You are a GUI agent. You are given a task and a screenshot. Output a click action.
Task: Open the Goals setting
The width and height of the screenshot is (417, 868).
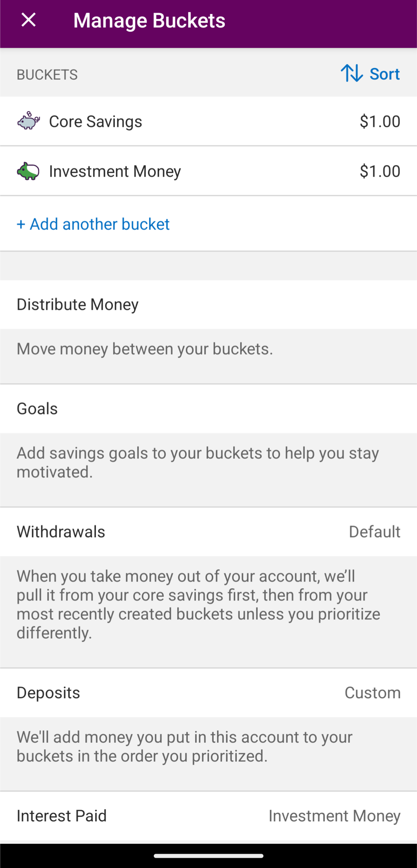[x=208, y=408]
